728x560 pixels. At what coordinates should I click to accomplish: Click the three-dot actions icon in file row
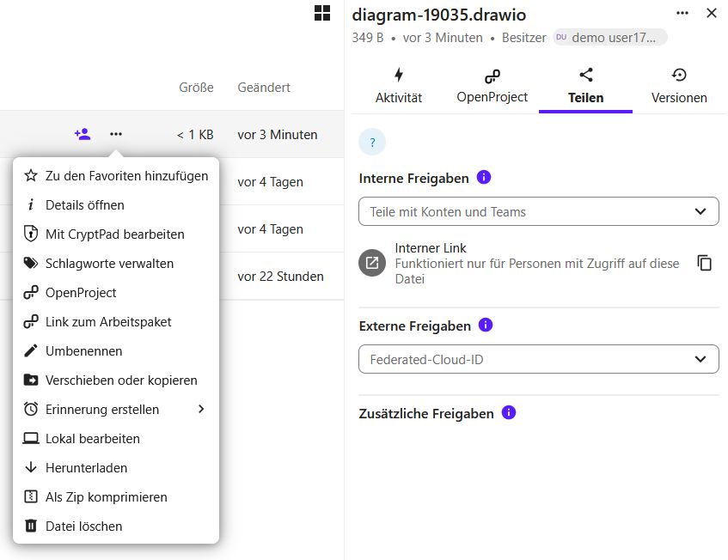pyautogui.click(x=116, y=135)
